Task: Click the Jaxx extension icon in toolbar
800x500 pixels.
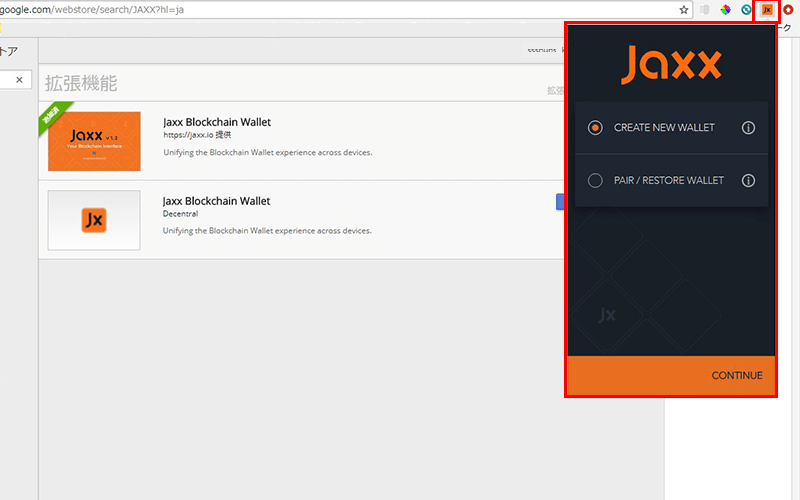Action: pos(767,10)
